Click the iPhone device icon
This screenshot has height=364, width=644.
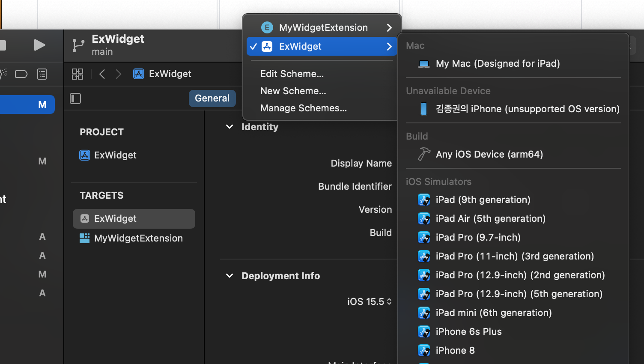(x=424, y=109)
